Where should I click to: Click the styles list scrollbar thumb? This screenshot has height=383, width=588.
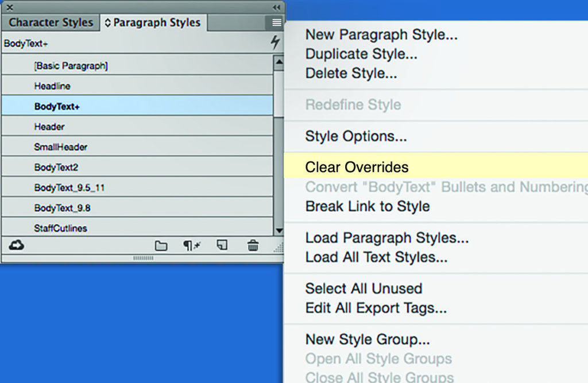[278, 94]
